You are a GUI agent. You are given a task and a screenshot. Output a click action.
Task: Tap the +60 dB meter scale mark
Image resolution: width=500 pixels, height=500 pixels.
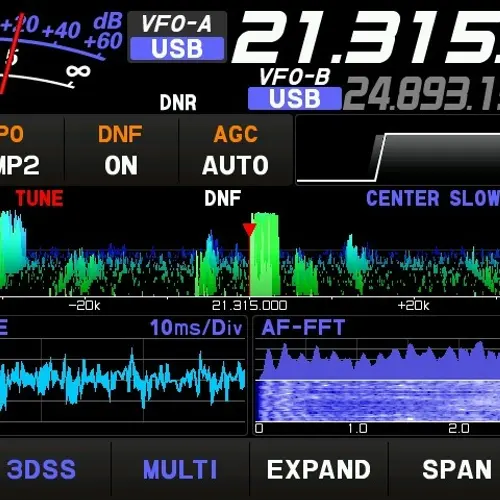coord(103,41)
